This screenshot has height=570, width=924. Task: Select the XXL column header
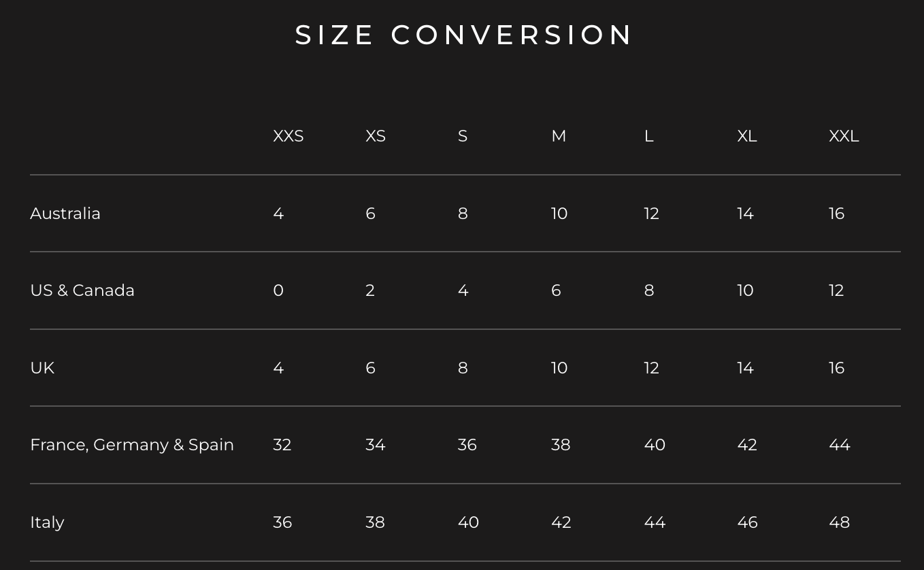(x=843, y=136)
